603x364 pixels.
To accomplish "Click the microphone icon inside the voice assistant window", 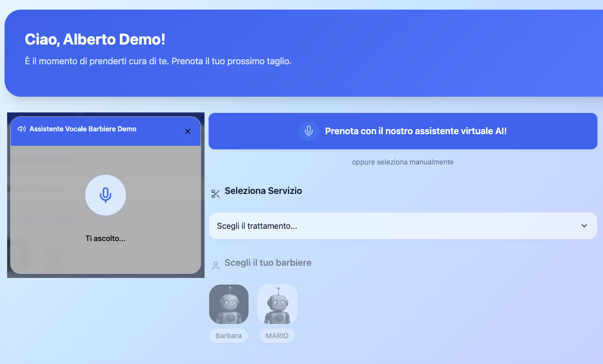I will point(105,195).
